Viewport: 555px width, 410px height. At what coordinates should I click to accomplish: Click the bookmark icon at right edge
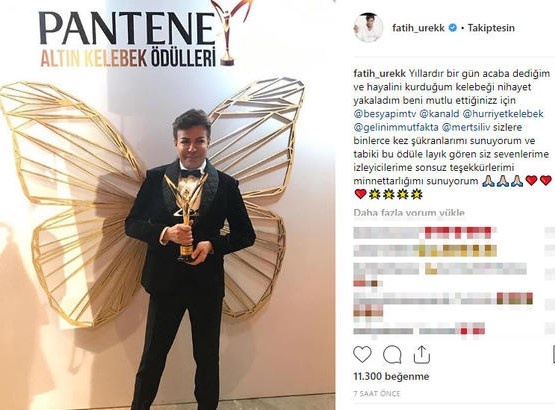pos(553,354)
